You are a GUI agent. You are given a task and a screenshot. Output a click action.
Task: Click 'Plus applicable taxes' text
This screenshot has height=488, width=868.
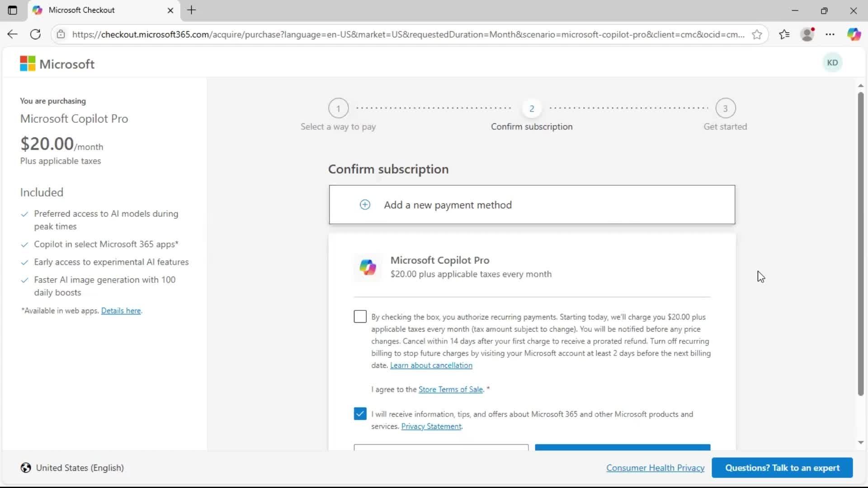(61, 161)
